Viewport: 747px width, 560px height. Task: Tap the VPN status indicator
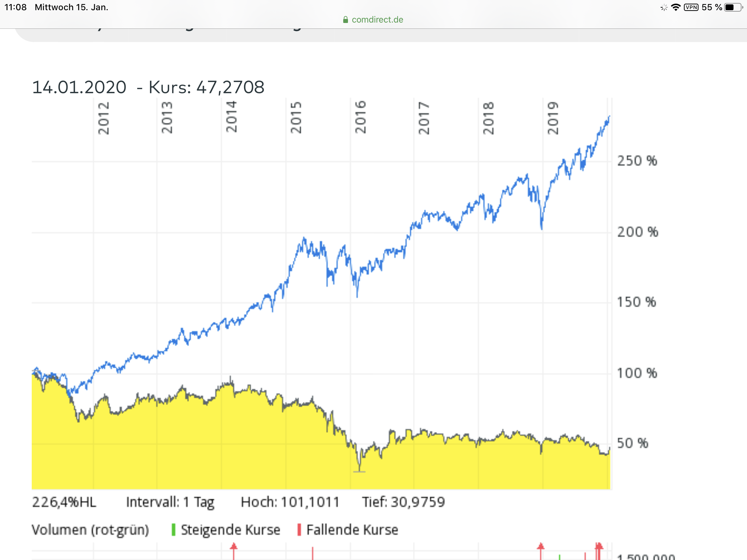tap(691, 7)
